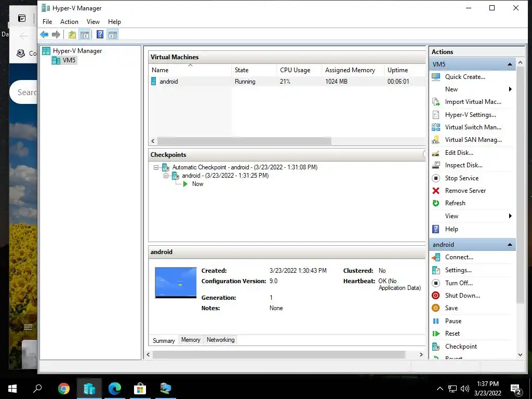Open notification center icon

(516, 389)
